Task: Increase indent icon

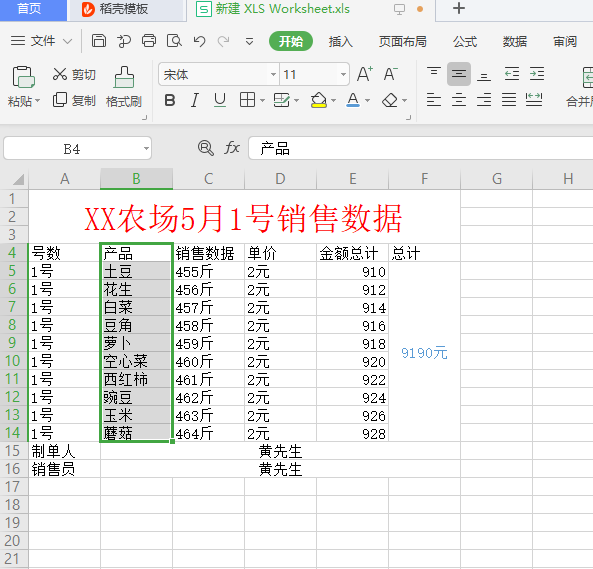Action: [x=537, y=74]
